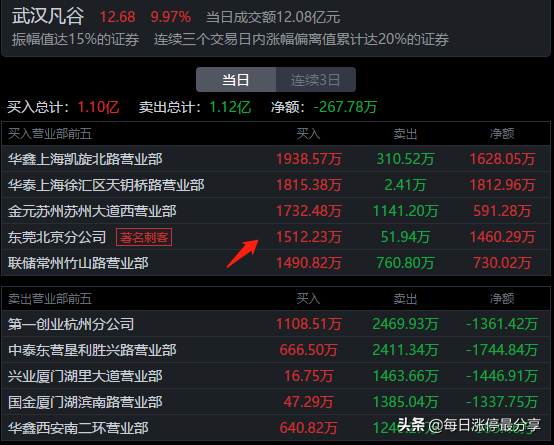The height and width of the screenshot is (445, 554).
Task: Switch to the 连续3日 tab
Action: 316,80
